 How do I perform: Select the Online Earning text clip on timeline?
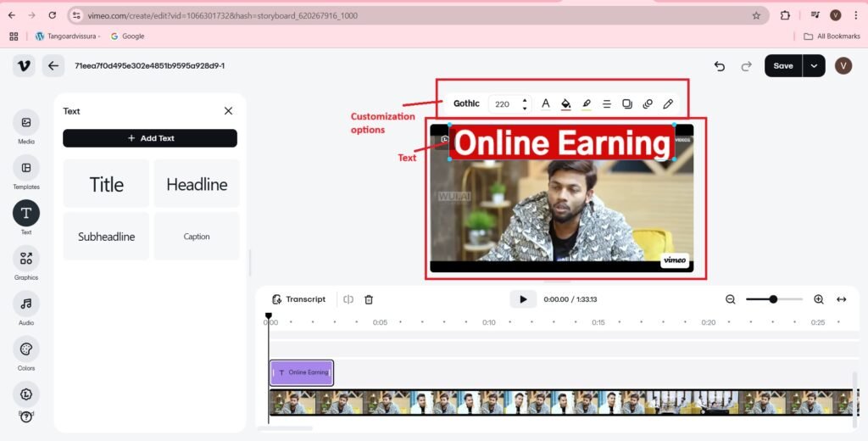point(302,373)
